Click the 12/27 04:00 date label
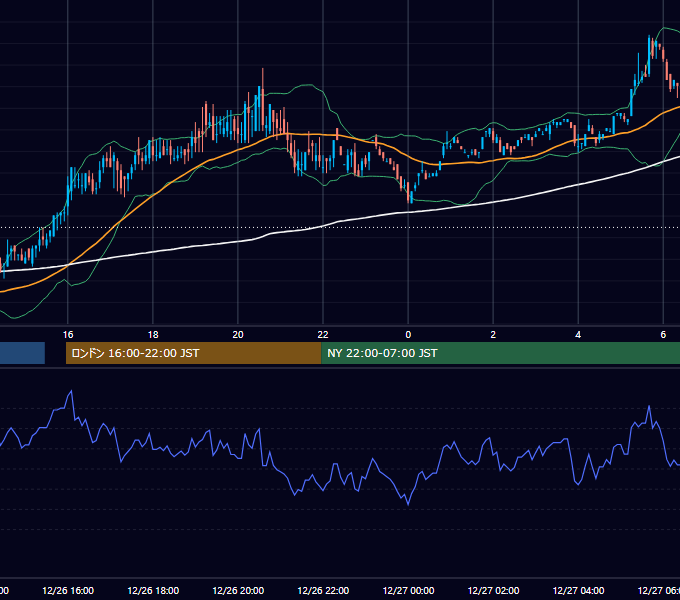The image size is (680, 600). click(x=578, y=591)
